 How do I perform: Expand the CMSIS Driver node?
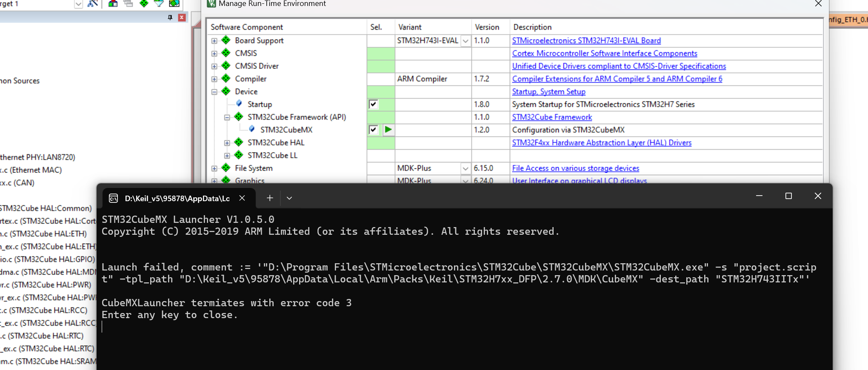pyautogui.click(x=214, y=66)
